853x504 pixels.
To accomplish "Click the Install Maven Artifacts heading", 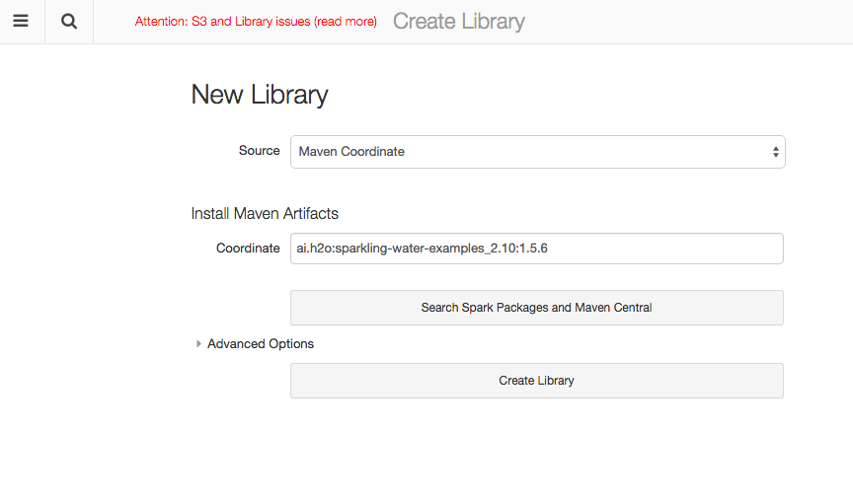I will click(265, 213).
